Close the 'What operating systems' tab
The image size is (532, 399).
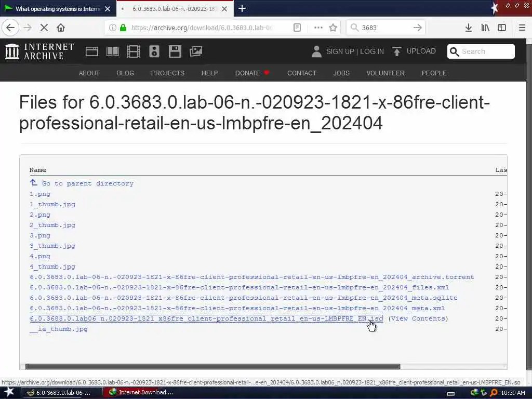click(x=108, y=9)
